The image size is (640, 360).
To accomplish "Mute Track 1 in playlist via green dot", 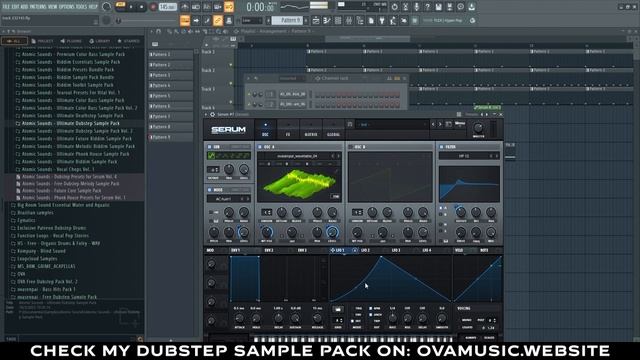I will point(231,64).
